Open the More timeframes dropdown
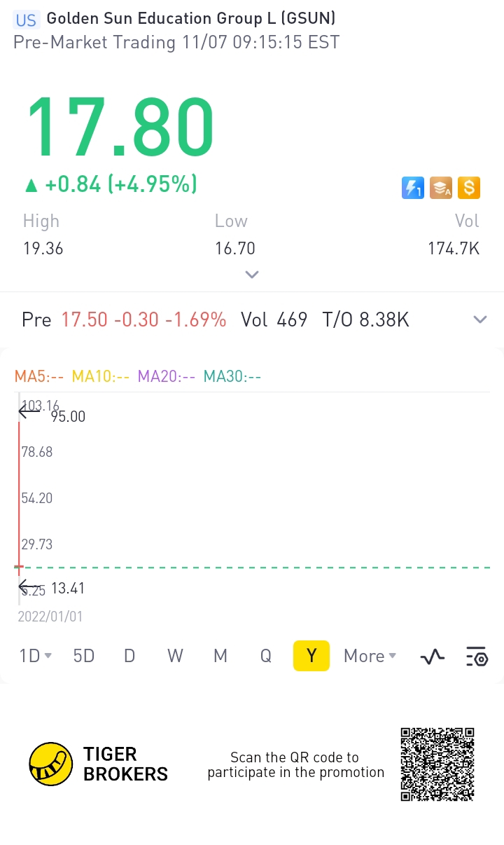The height and width of the screenshot is (845, 504). tap(370, 656)
